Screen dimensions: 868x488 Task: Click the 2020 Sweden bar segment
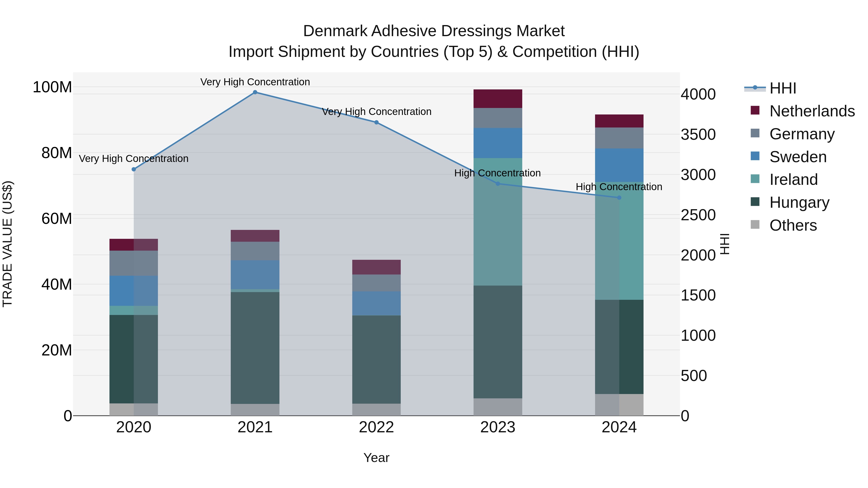point(134,291)
